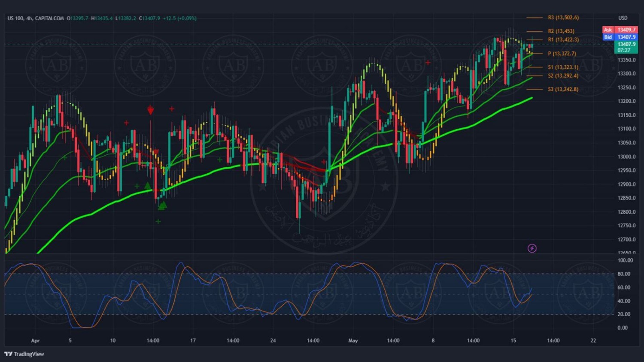This screenshot has height=362, width=644.
Task: Click the 22 date label on time axis
Action: tap(593, 341)
